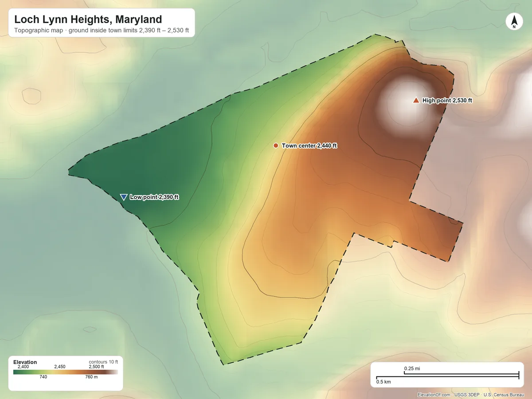Image resolution: width=532 pixels, height=399 pixels.
Task: Click the USGS 3DEP attribution text
Action: [467, 395]
